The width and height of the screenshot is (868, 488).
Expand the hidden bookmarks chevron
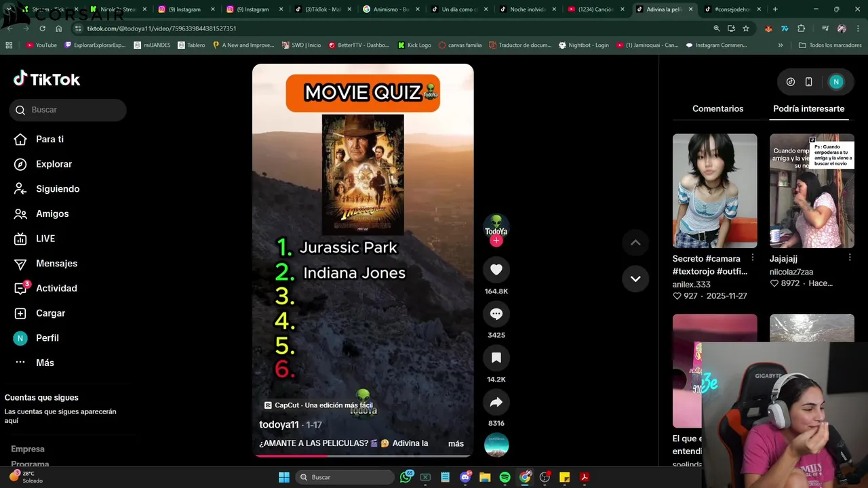(781, 45)
